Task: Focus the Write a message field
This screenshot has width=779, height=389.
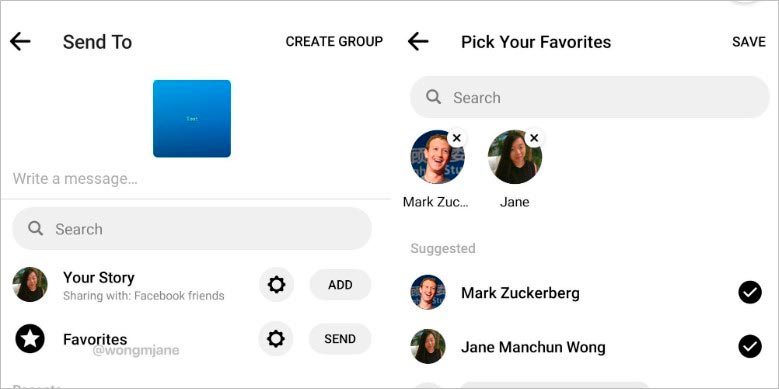Action: point(195,179)
